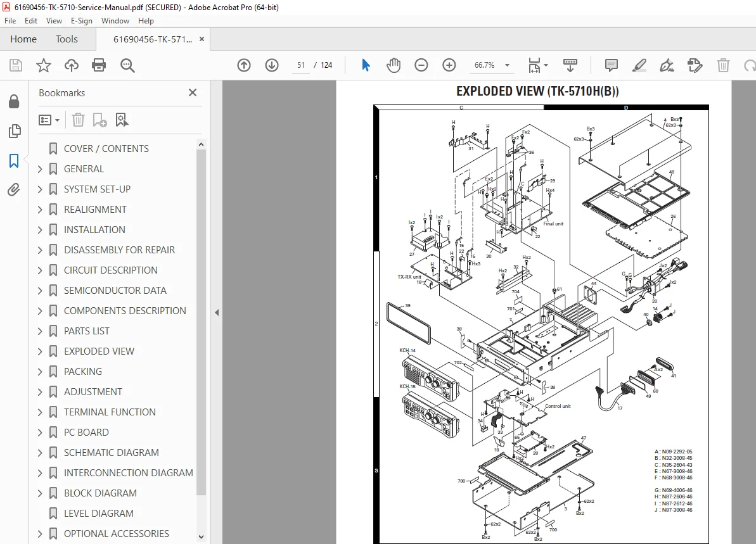Click the trash delete icon in toolbar
Screen dimensions: 756x544
tap(723, 65)
